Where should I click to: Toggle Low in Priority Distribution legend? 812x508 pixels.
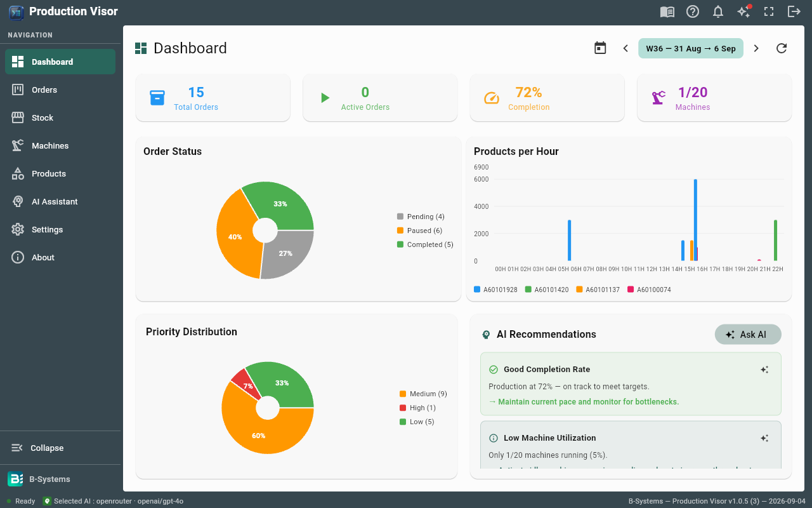click(x=417, y=422)
